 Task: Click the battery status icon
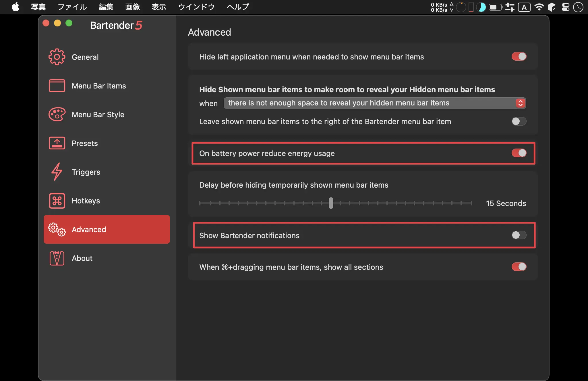pos(496,7)
